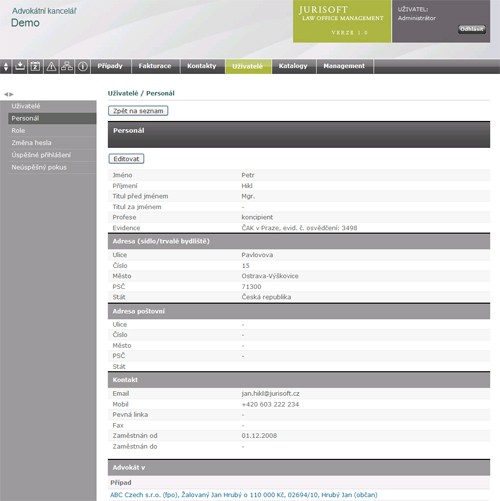Switch to the Fakturace tab
Image resolution: width=500 pixels, height=501 pixels.
click(155, 66)
